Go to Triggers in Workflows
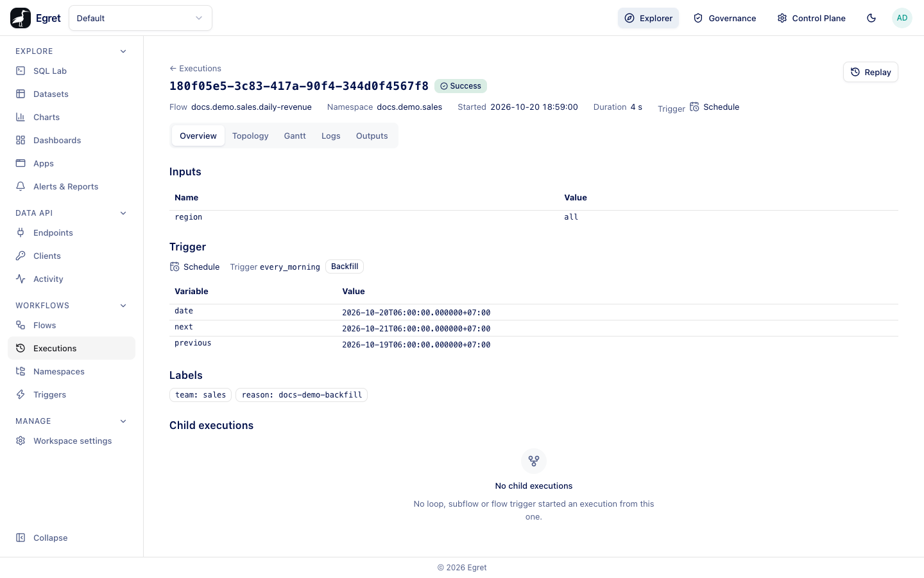This screenshot has width=924, height=578. [71, 394]
